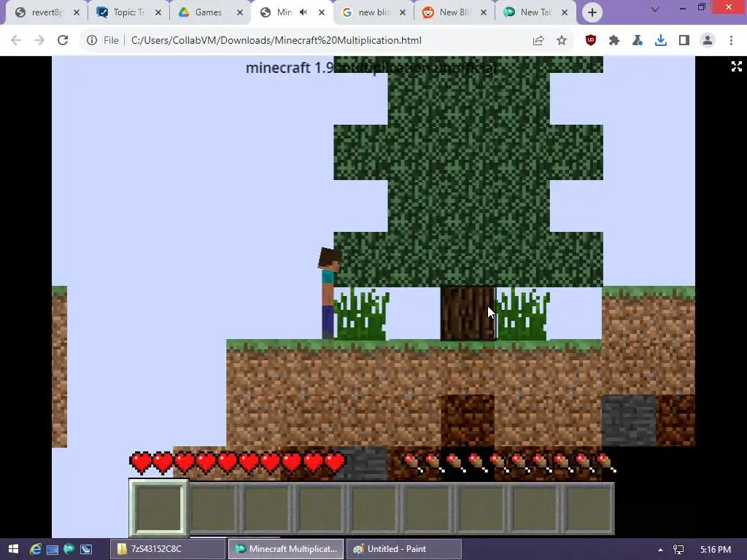Image resolution: width=747 pixels, height=560 pixels.
Task: Select the first hotbar slot
Action: (158, 508)
